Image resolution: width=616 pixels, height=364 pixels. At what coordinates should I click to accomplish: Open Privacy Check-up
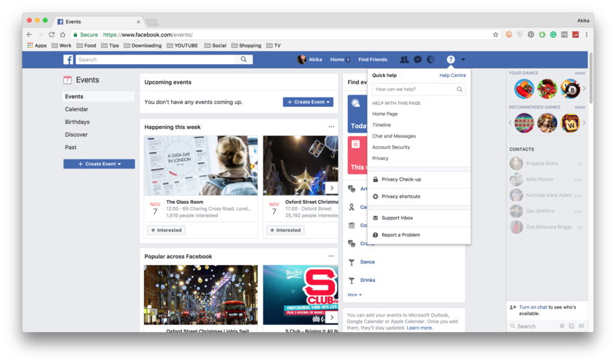pyautogui.click(x=419, y=179)
